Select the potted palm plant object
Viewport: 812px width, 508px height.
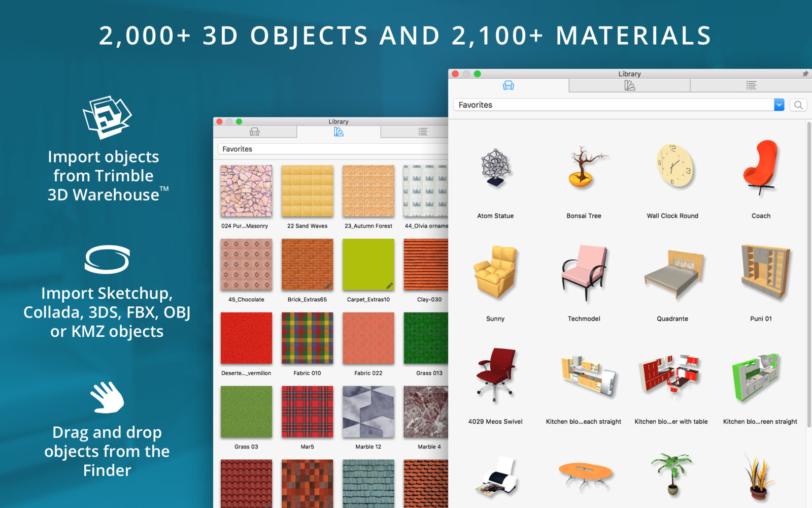pos(672,473)
